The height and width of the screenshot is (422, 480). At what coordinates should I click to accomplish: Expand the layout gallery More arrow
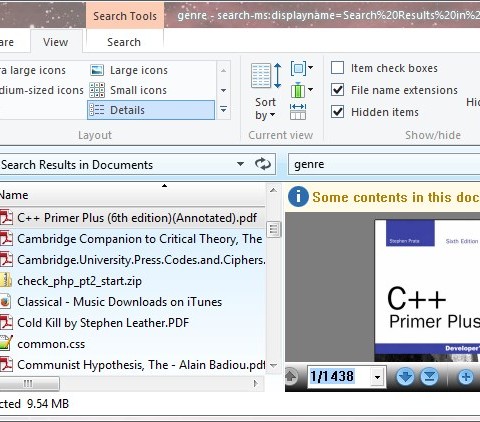click(x=223, y=109)
